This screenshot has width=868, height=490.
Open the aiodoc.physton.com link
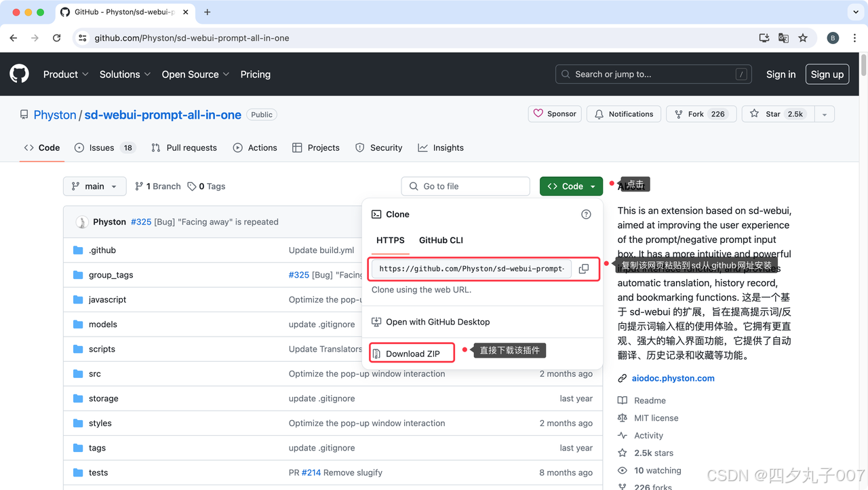(x=673, y=379)
